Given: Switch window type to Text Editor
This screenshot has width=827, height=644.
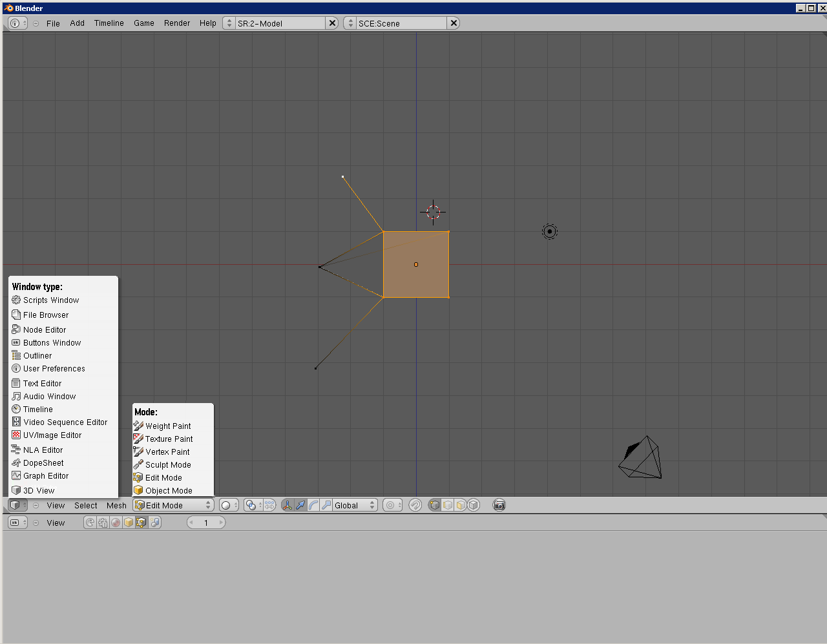Looking at the screenshot, I should 63,384.
